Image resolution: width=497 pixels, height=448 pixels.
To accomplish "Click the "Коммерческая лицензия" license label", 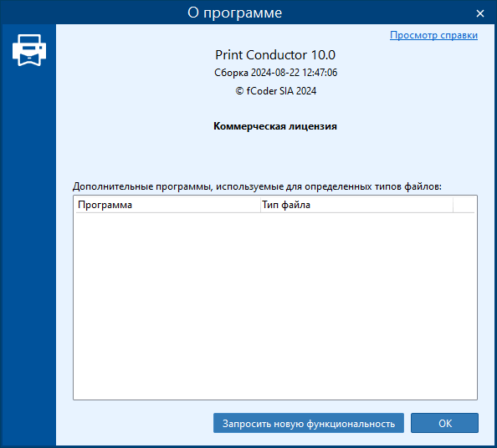I will click(275, 126).
